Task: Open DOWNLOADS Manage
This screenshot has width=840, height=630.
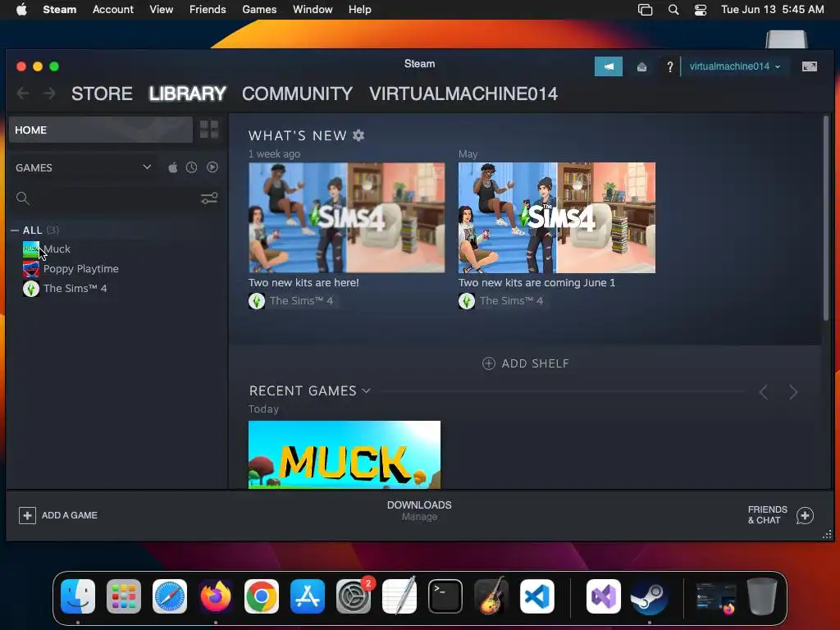Action: [x=419, y=510]
